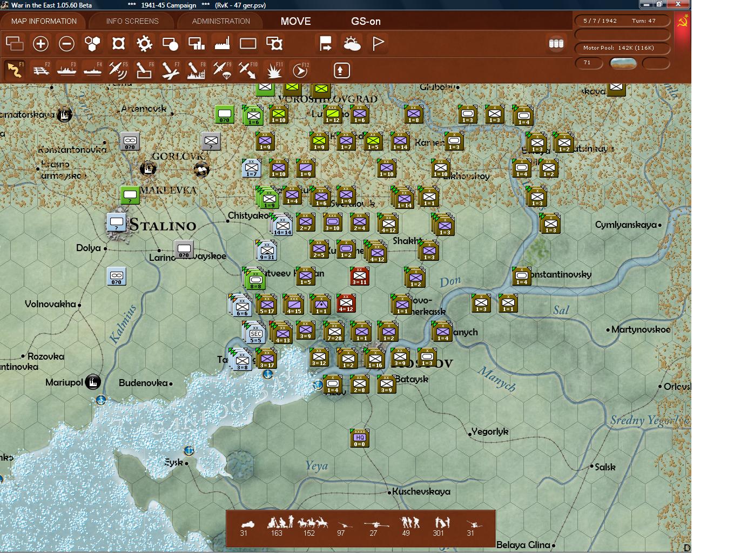747x560 pixels.
Task: Open the ADMINISTRATION tab
Action: [x=221, y=21]
